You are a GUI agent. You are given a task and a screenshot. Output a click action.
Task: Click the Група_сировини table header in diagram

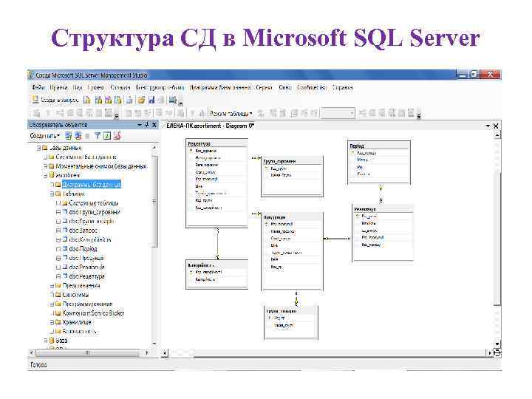pos(292,161)
